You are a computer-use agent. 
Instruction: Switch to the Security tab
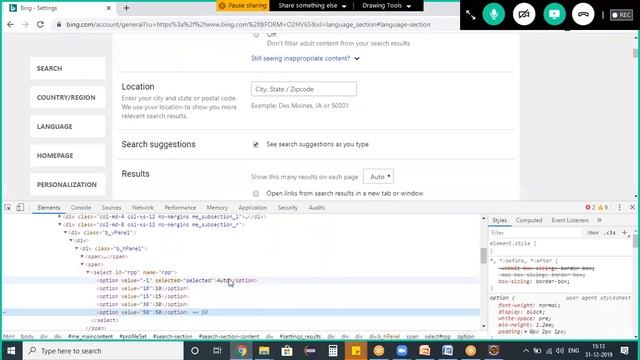(x=288, y=207)
